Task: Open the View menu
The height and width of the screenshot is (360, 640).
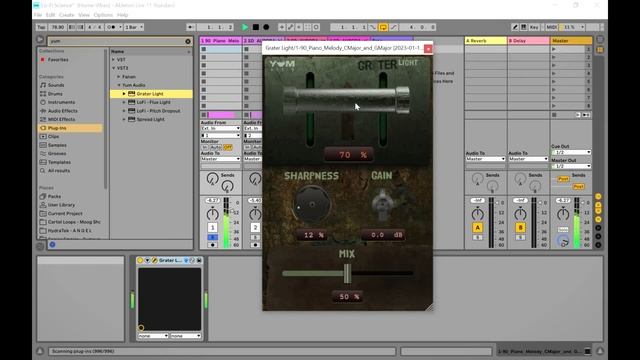Action: point(84,15)
